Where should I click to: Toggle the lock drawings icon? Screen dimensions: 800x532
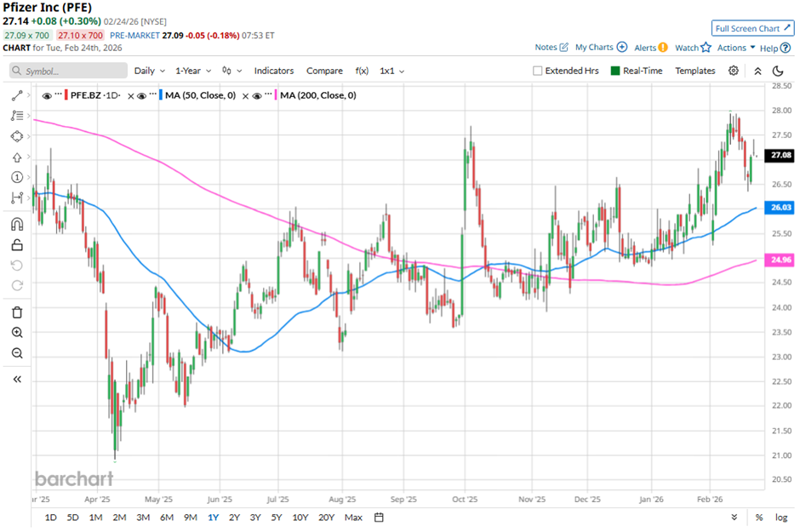[x=17, y=245]
